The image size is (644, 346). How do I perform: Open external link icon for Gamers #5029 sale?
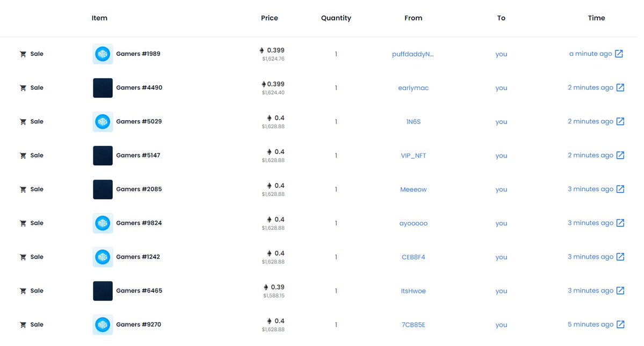point(620,121)
